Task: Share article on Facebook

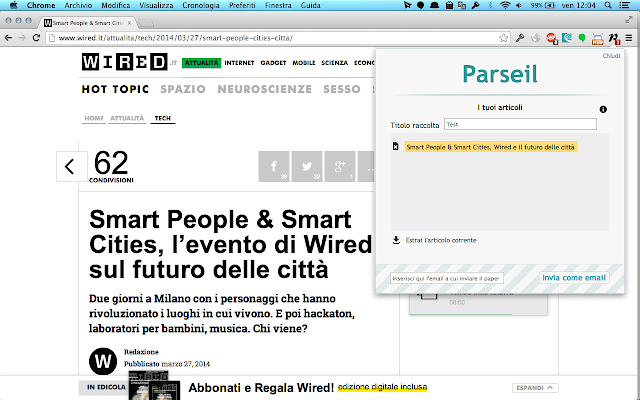Action: pos(274,166)
